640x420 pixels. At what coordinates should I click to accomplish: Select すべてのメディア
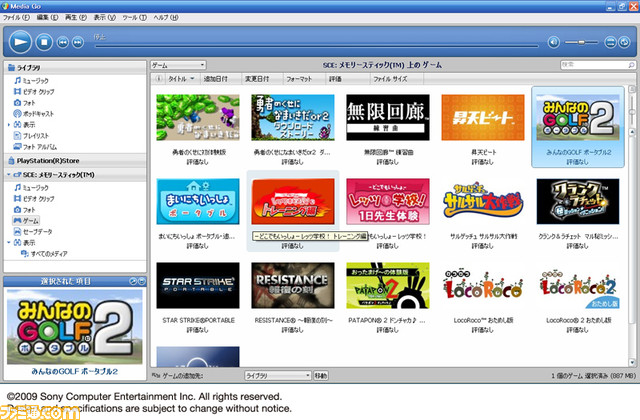pos(44,253)
